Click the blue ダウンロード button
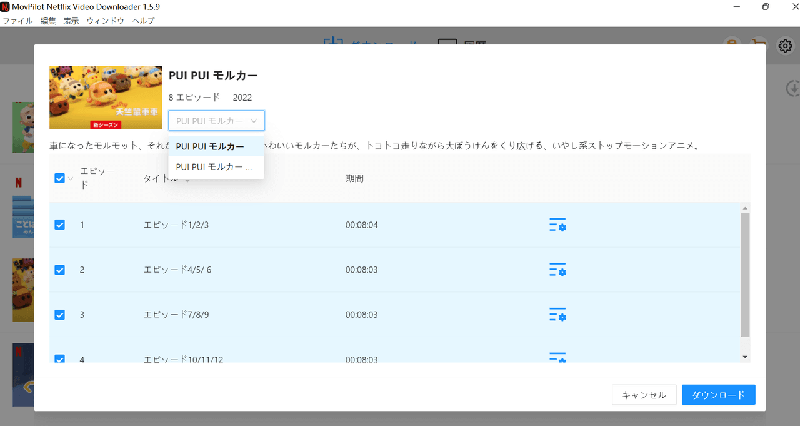Screen dimensions: 800x426 [718, 395]
